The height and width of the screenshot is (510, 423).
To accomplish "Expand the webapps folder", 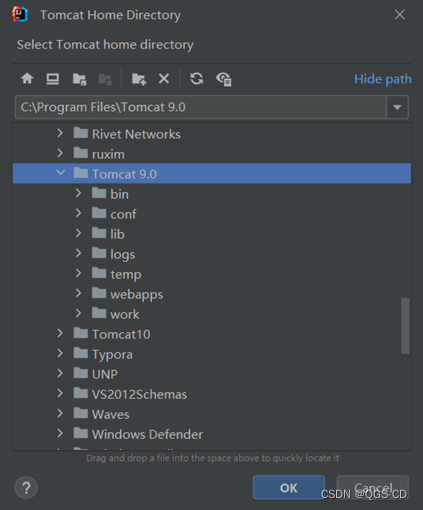I will click(78, 293).
